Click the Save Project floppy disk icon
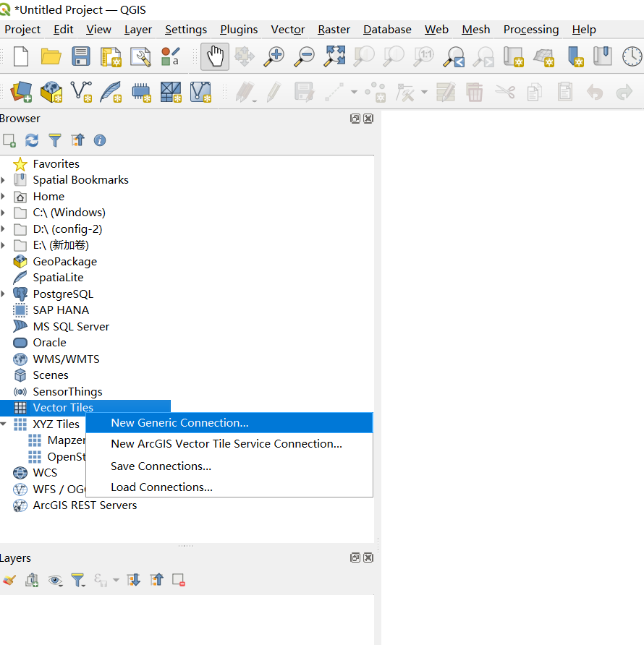The image size is (644, 645). [x=80, y=56]
